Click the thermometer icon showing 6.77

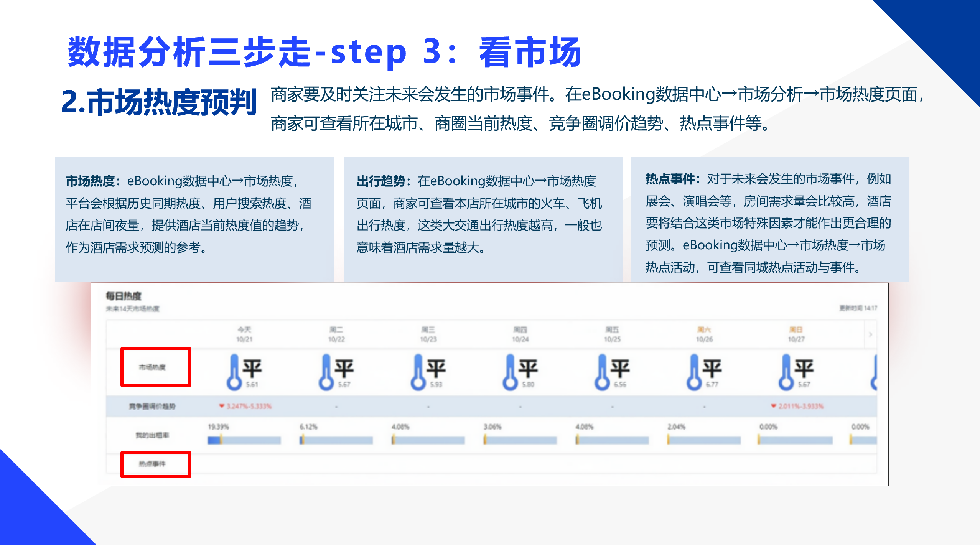click(694, 372)
